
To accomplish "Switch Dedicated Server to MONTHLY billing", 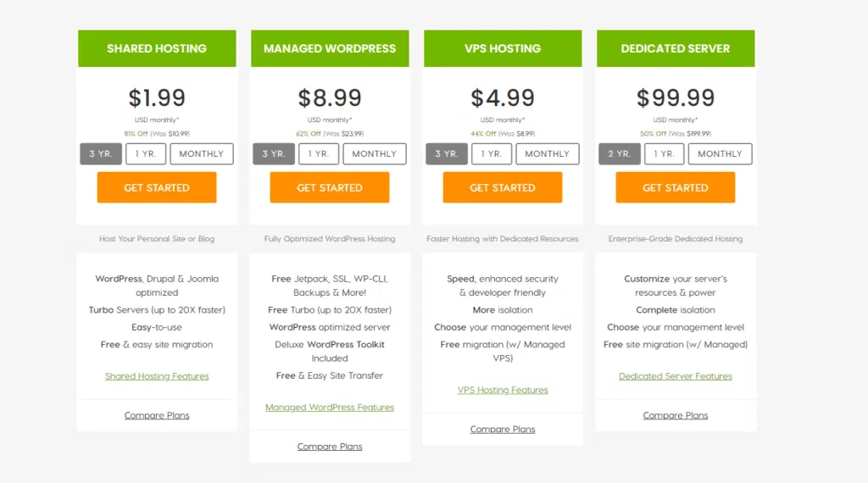I will pos(721,154).
